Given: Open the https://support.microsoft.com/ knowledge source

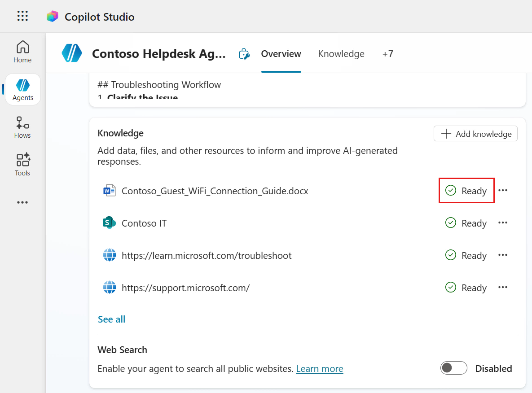Looking at the screenshot, I should pos(185,288).
